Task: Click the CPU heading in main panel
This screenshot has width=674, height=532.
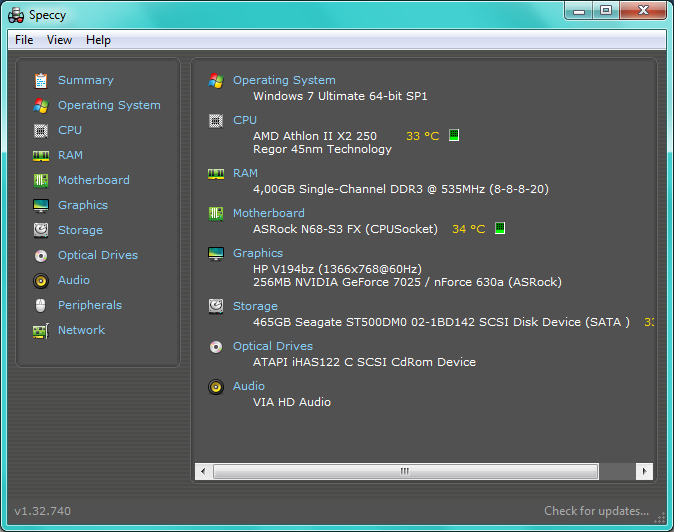Action: pos(245,120)
